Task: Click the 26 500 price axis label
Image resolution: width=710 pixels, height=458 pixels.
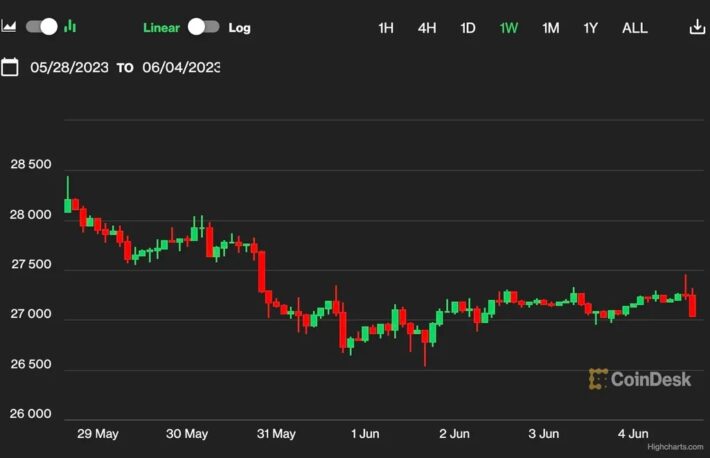Action: [x=31, y=364]
